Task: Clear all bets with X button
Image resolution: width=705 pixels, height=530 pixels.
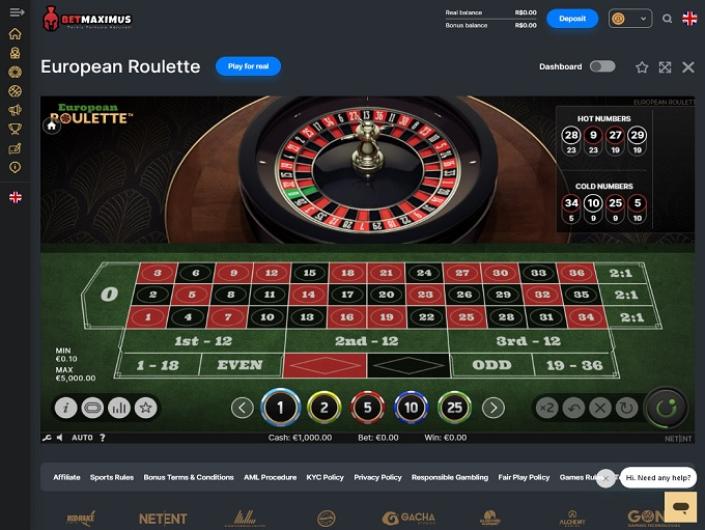Action: tap(600, 408)
